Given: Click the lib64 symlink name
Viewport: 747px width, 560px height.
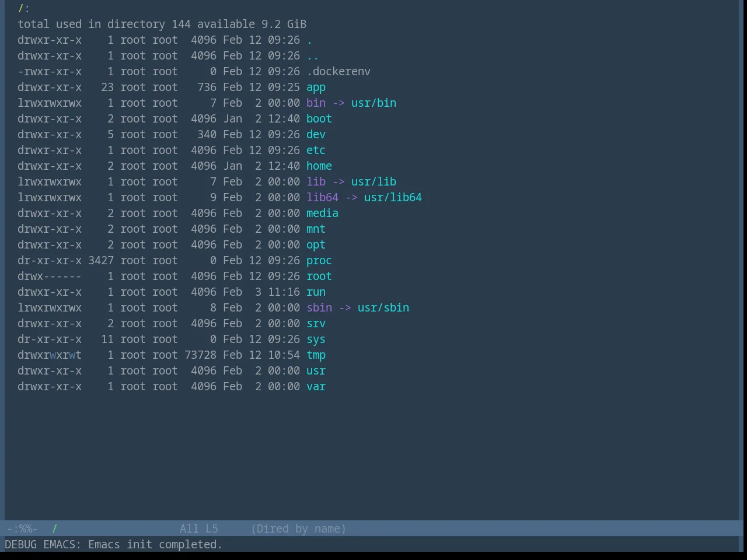Looking at the screenshot, I should 322,198.
